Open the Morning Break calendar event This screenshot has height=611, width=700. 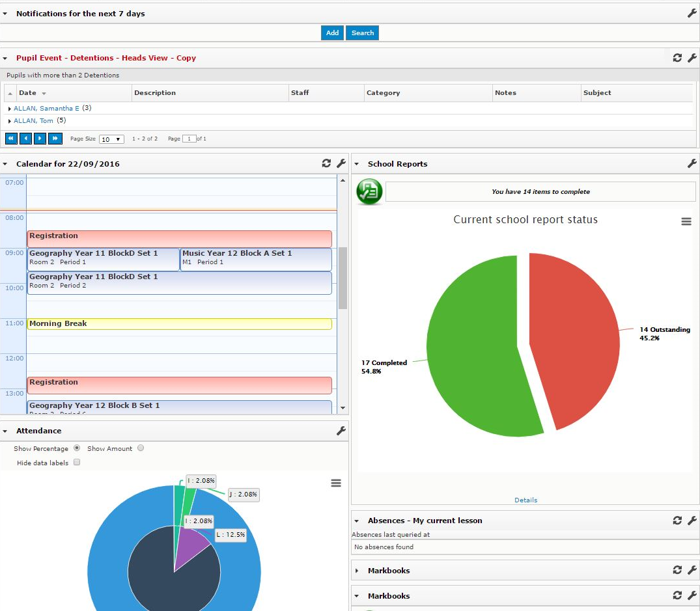point(180,324)
